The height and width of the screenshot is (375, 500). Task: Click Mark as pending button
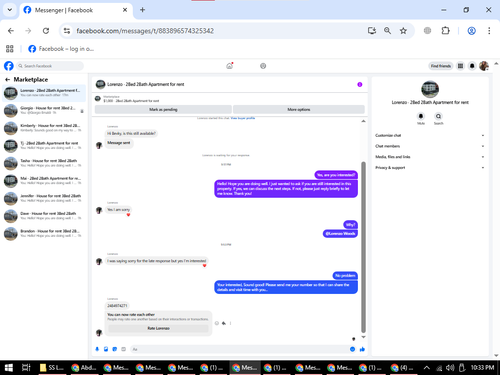(163, 109)
